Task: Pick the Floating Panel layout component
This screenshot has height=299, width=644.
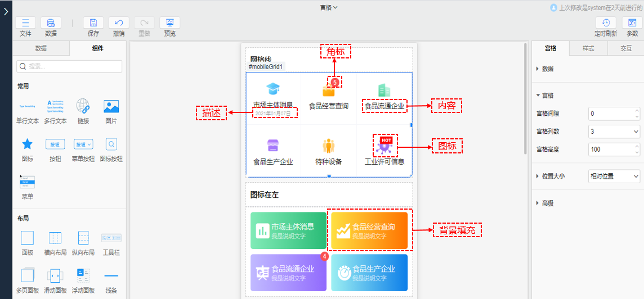Action: 83,276
